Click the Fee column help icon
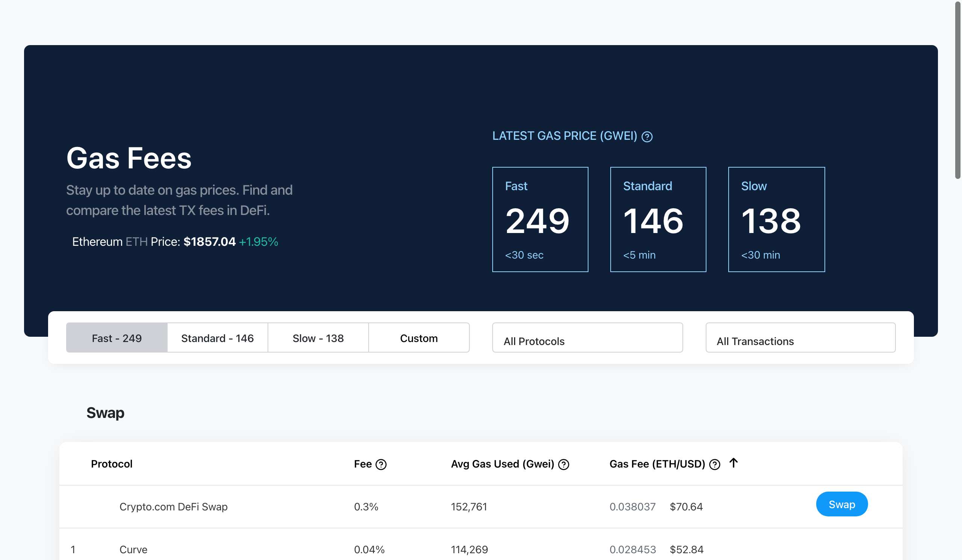The height and width of the screenshot is (560, 962). click(381, 464)
